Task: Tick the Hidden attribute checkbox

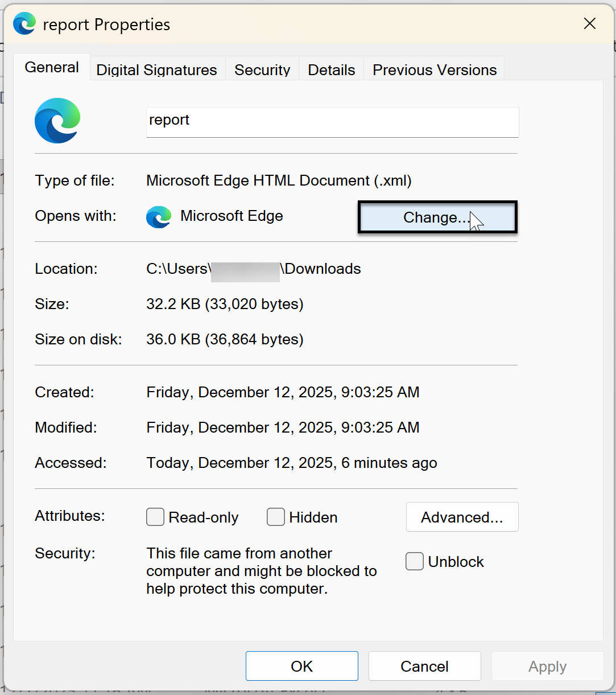Action: (276, 517)
